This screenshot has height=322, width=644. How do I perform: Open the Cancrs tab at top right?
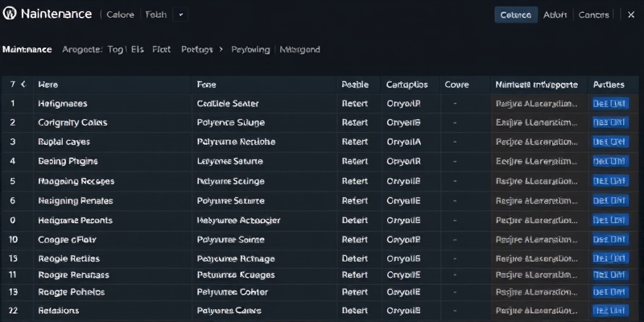click(x=594, y=14)
